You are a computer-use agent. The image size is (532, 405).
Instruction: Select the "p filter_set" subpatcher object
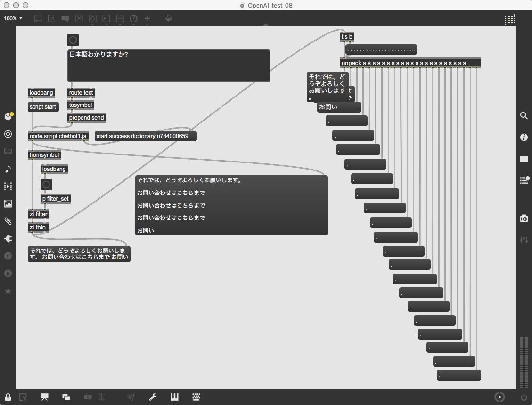[x=56, y=198]
